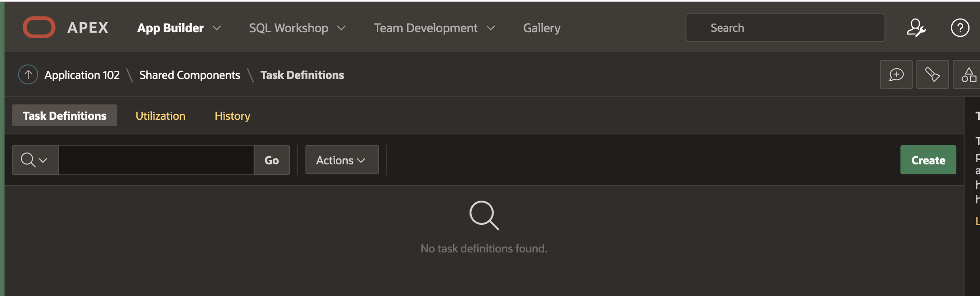Click the green Create button

pos(928,160)
